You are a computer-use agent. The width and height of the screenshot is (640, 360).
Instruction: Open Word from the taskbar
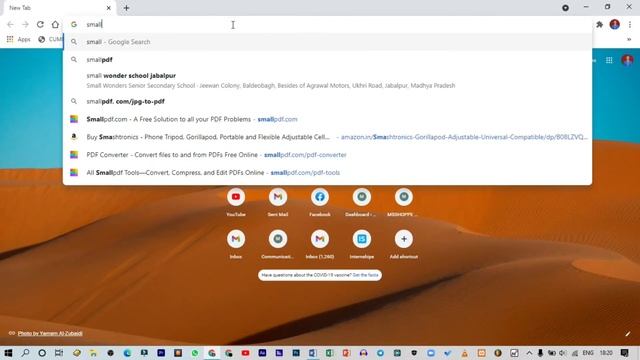point(313,353)
